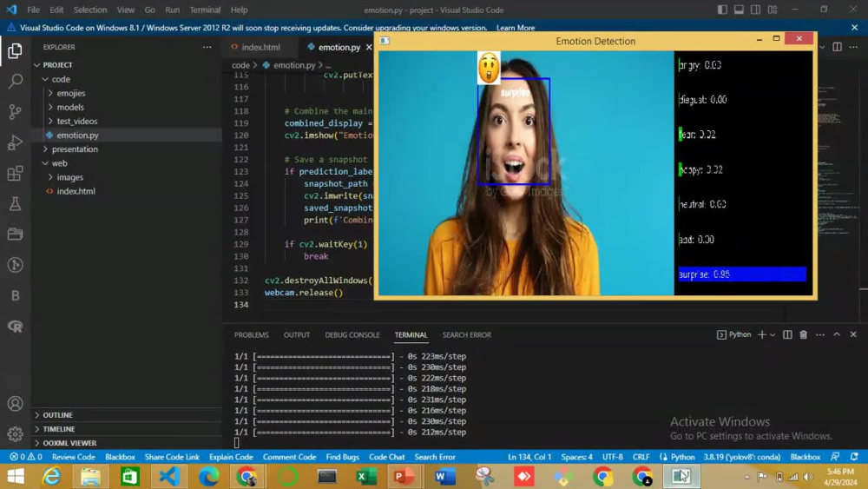
Task: Kill terminal with the trash icon
Action: [x=803, y=334]
